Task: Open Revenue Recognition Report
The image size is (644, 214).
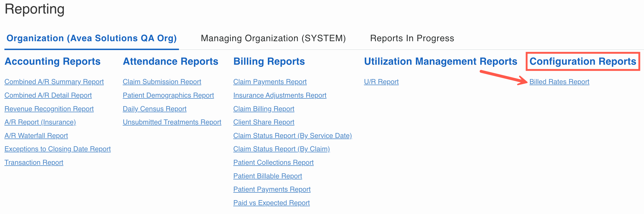Action: [x=49, y=109]
